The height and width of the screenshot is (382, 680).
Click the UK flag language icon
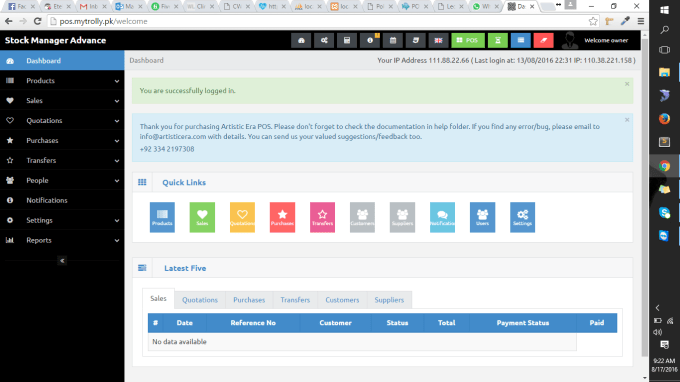point(438,40)
